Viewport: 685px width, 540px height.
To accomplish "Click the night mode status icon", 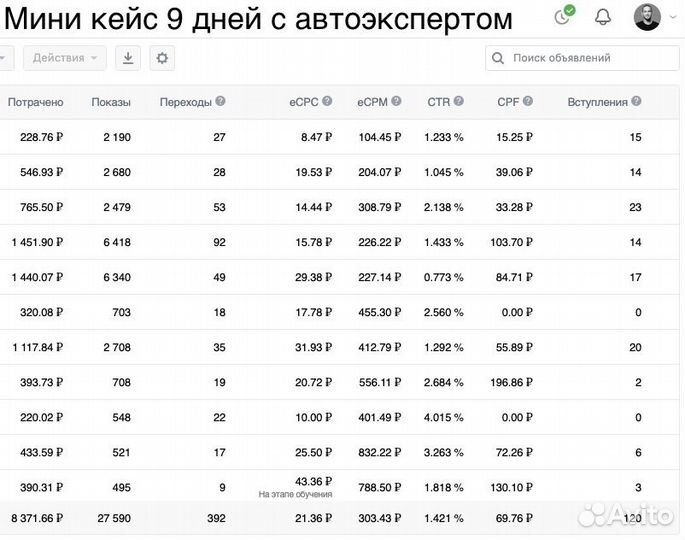I will coord(563,16).
